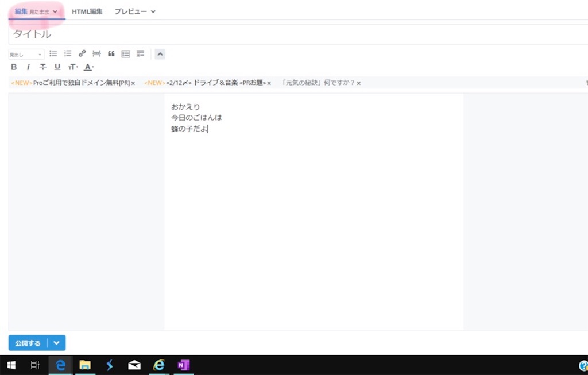Open the text color picker
588x375 pixels.
[87, 67]
